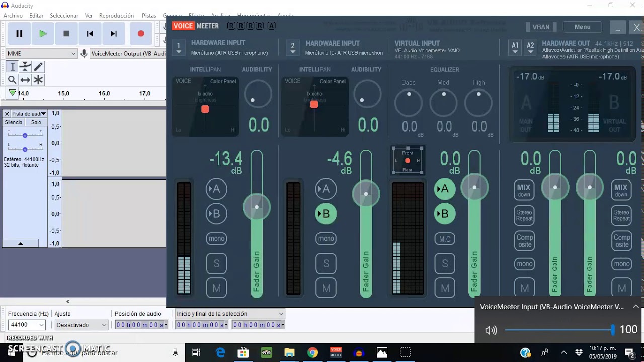Toggle bus B on Hardware Input 1

click(216, 214)
